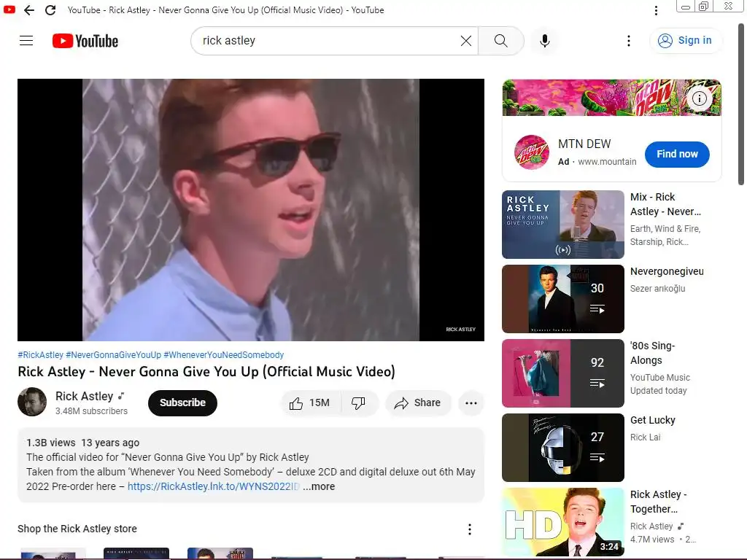Share the video
The width and height of the screenshot is (747, 560).
coord(417,402)
